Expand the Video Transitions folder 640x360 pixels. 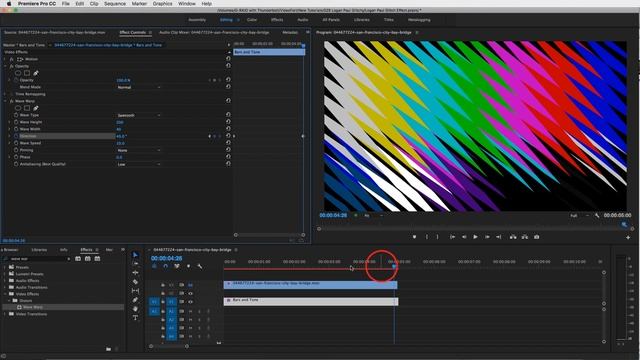(x=5, y=314)
